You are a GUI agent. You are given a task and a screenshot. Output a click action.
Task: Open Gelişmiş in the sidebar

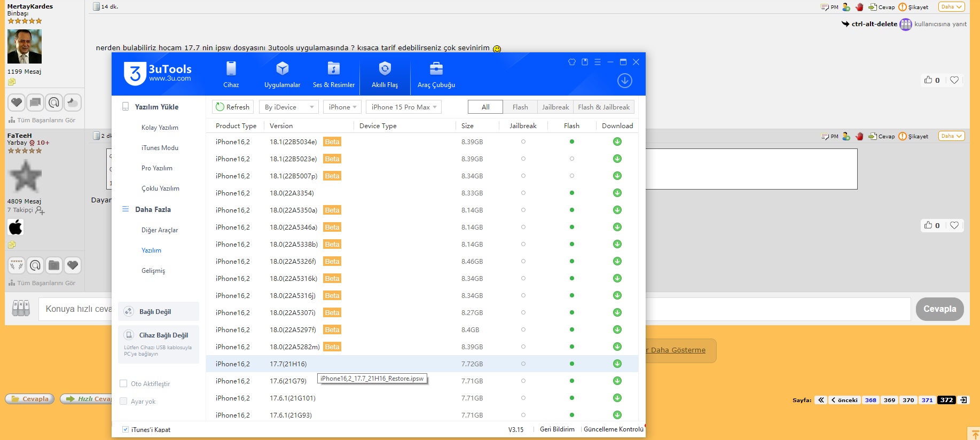[153, 271]
